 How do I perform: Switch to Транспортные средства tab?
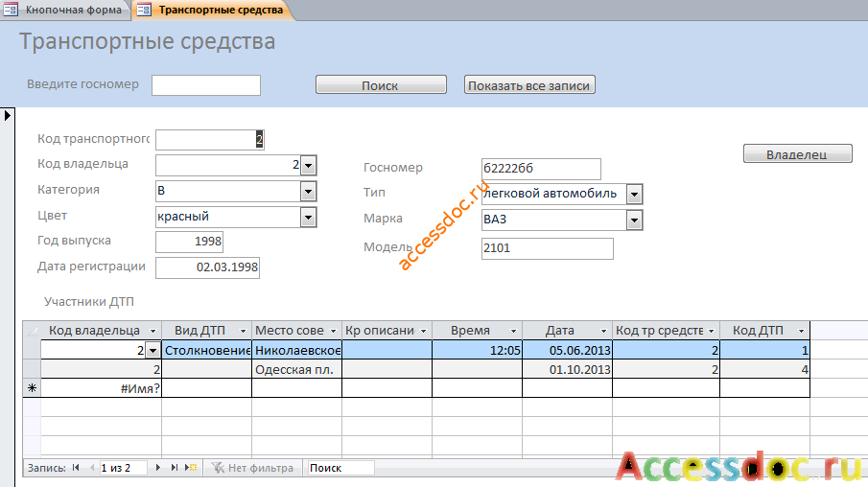(213, 10)
